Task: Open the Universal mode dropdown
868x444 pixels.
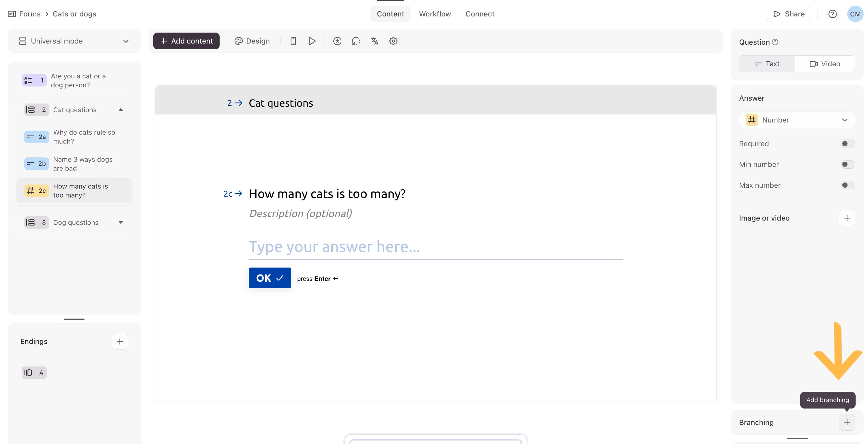Action: [74, 41]
